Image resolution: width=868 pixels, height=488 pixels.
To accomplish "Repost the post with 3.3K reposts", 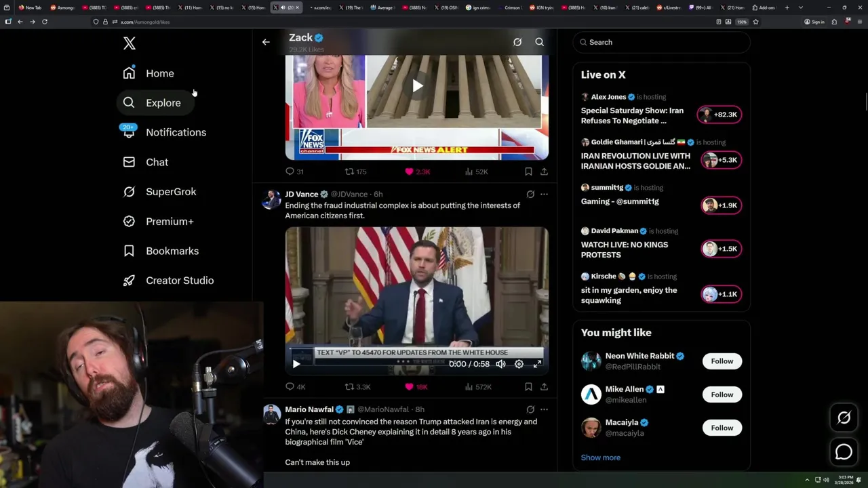I will tap(357, 387).
